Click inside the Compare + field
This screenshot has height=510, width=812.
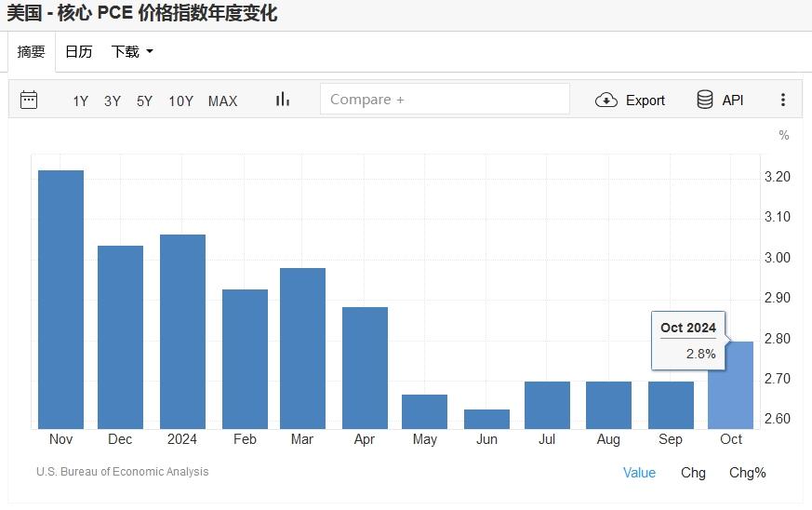(445, 100)
